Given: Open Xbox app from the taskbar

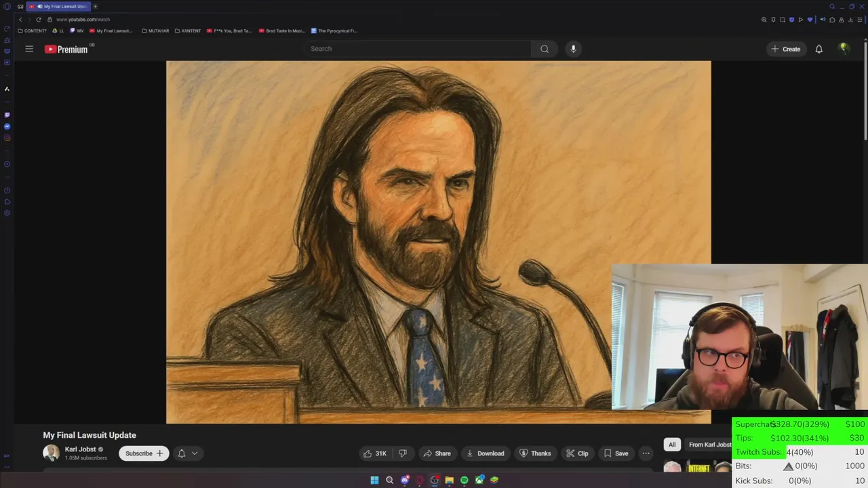Looking at the screenshot, I should point(480,480).
